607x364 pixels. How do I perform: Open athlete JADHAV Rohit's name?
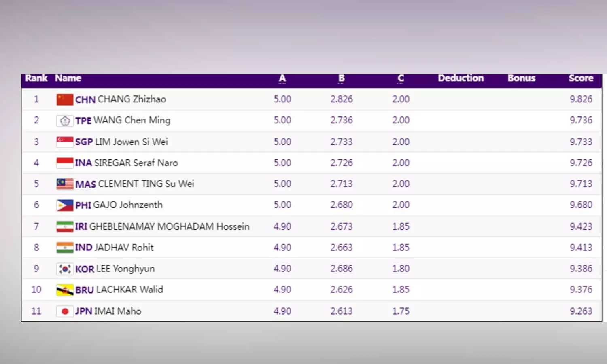pyautogui.click(x=123, y=248)
